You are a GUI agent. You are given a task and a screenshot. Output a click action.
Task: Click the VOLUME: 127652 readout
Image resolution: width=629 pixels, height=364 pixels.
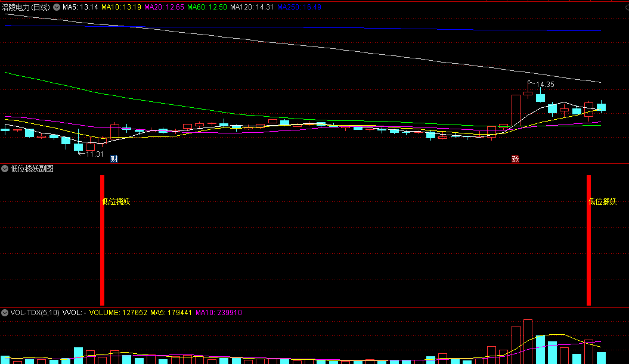[x=118, y=313]
